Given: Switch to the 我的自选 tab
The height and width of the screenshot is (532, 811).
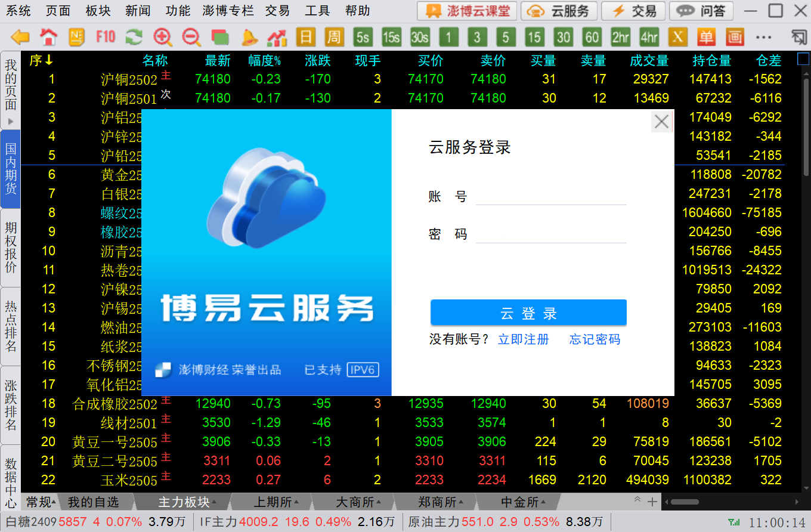Looking at the screenshot, I should (x=93, y=502).
